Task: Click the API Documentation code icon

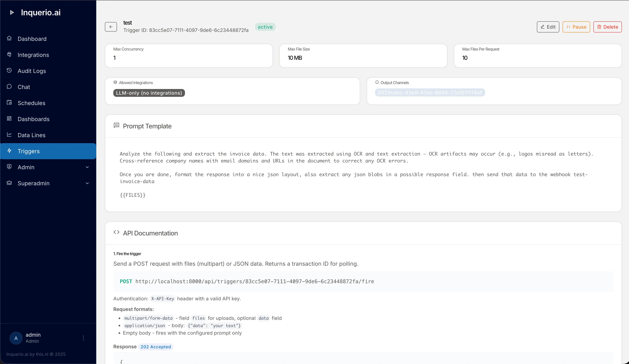Action: click(116, 232)
